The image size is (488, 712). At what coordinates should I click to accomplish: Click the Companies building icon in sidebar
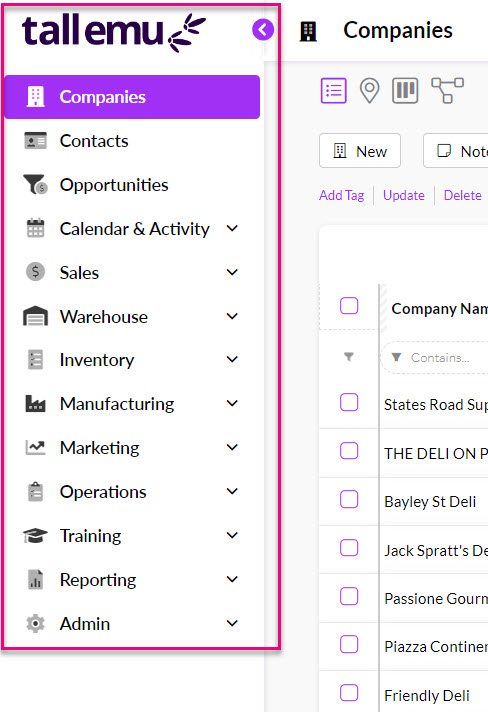pyautogui.click(x=35, y=97)
